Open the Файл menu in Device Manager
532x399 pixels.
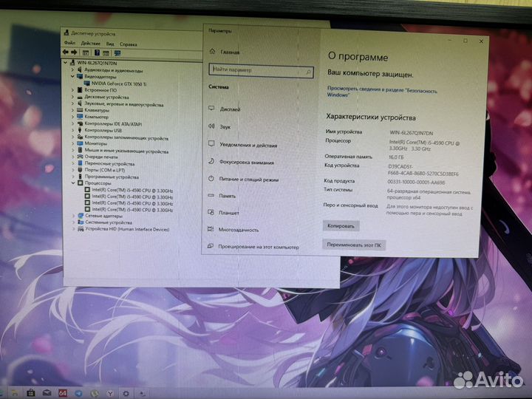(69, 43)
